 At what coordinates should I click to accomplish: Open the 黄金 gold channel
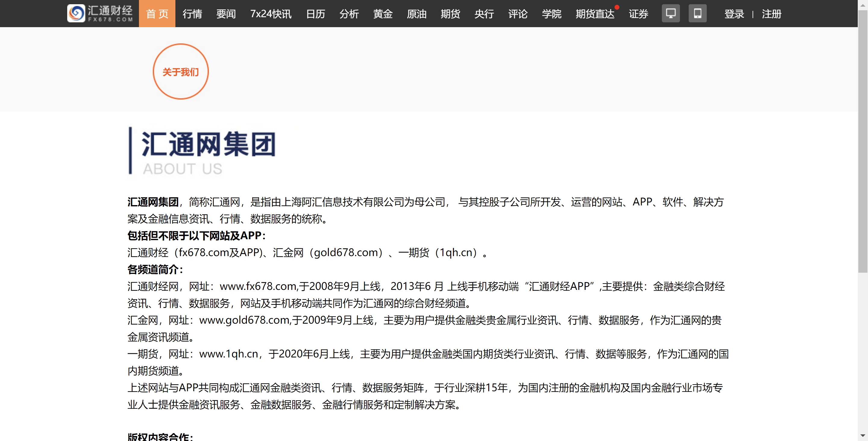pyautogui.click(x=383, y=14)
